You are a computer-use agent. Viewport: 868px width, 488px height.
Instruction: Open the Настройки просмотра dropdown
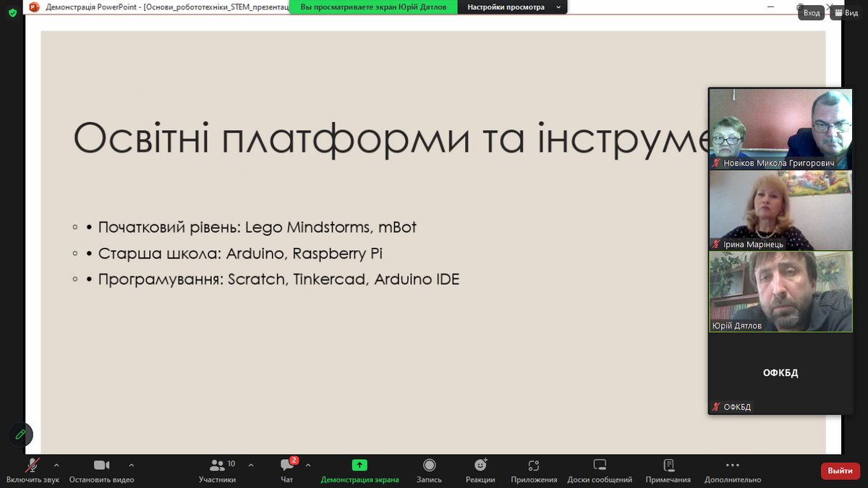pyautogui.click(x=514, y=7)
